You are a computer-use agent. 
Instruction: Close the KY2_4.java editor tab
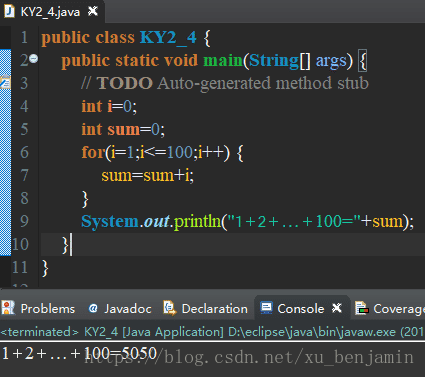tap(93, 12)
